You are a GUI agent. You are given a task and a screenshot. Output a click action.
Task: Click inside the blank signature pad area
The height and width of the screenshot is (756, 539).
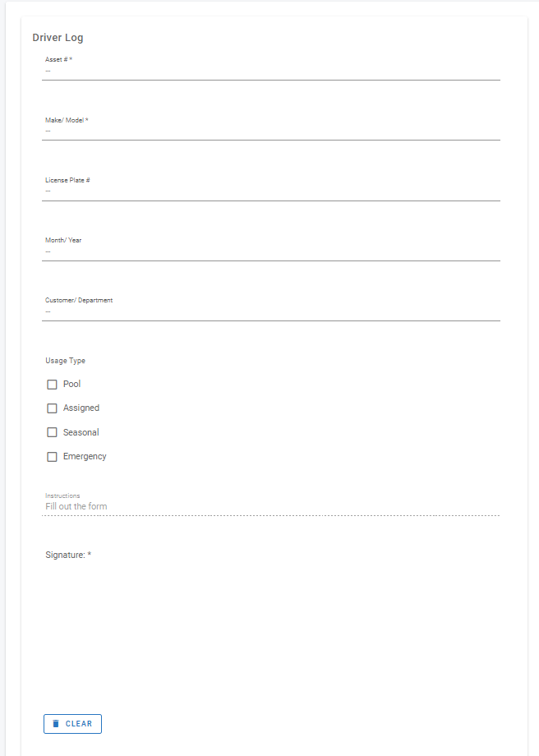click(x=271, y=633)
